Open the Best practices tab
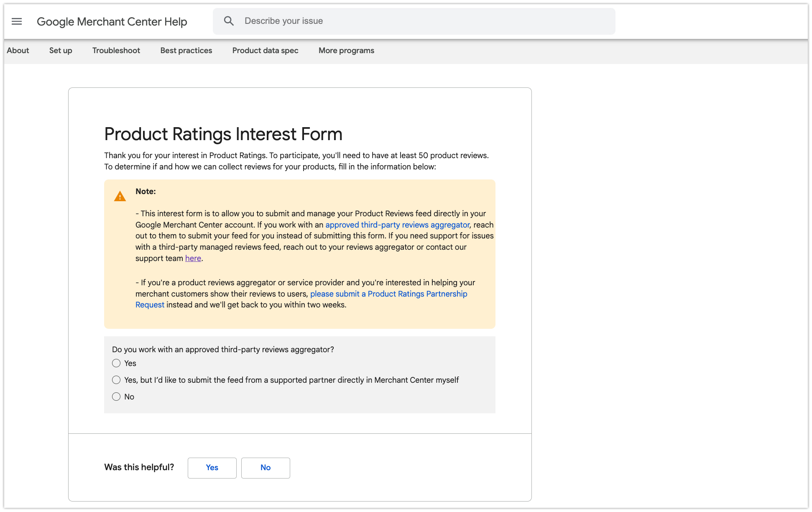Image resolution: width=812 pixels, height=512 pixels. click(x=186, y=51)
